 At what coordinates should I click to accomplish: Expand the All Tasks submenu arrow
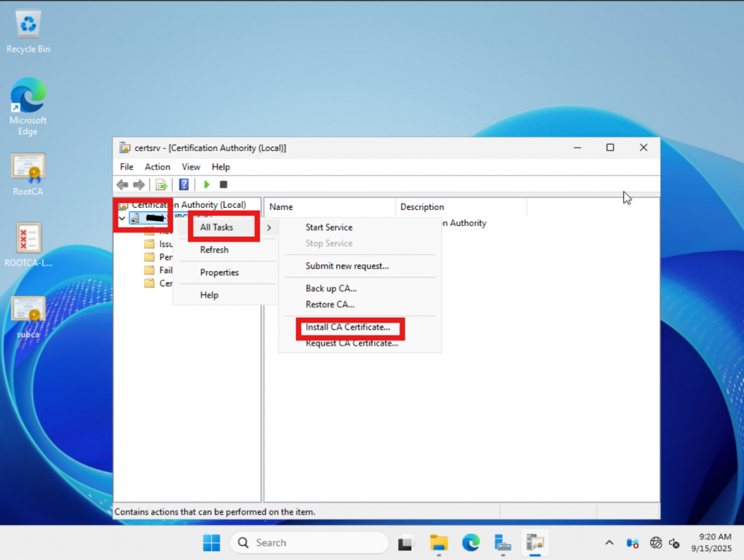pos(270,227)
